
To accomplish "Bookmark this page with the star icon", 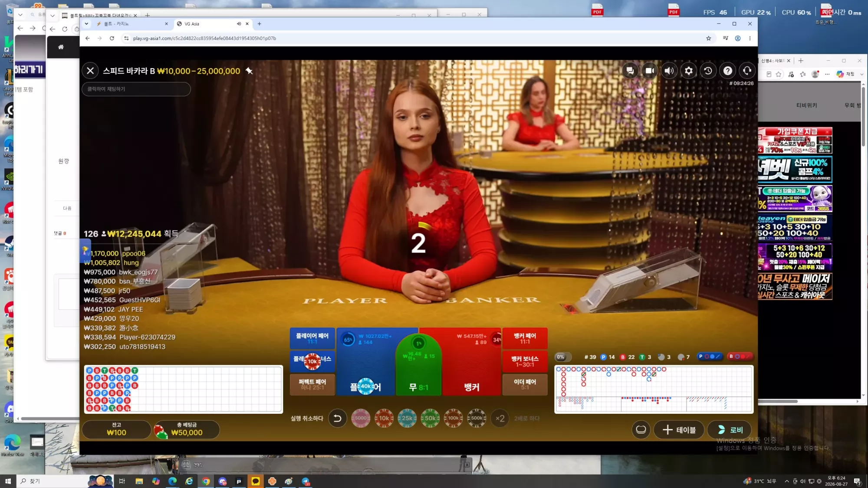I will tap(709, 38).
